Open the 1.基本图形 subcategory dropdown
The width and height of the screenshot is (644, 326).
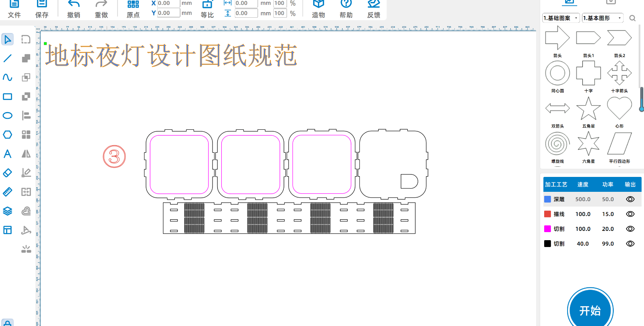[x=603, y=18]
